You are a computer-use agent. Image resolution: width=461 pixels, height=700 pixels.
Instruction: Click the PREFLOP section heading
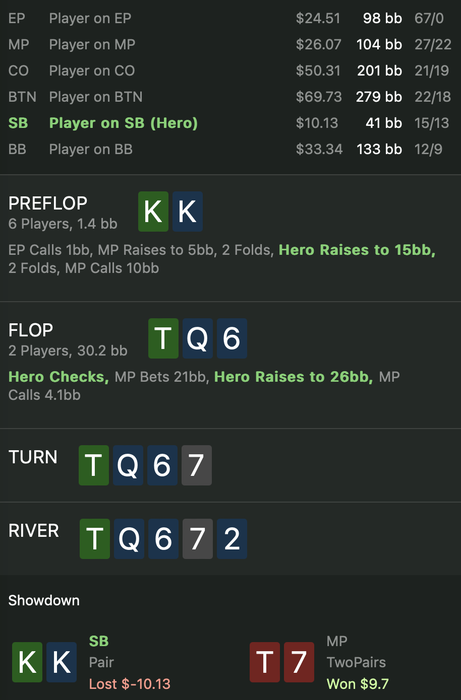pyautogui.click(x=48, y=204)
